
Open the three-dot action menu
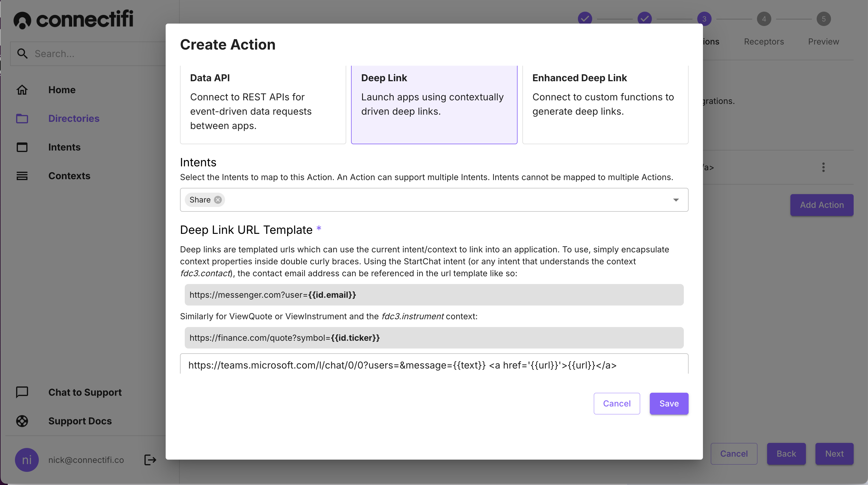click(823, 167)
